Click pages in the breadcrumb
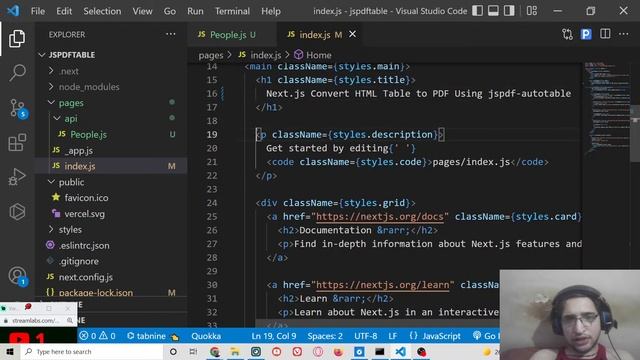640x360 pixels. click(211, 55)
